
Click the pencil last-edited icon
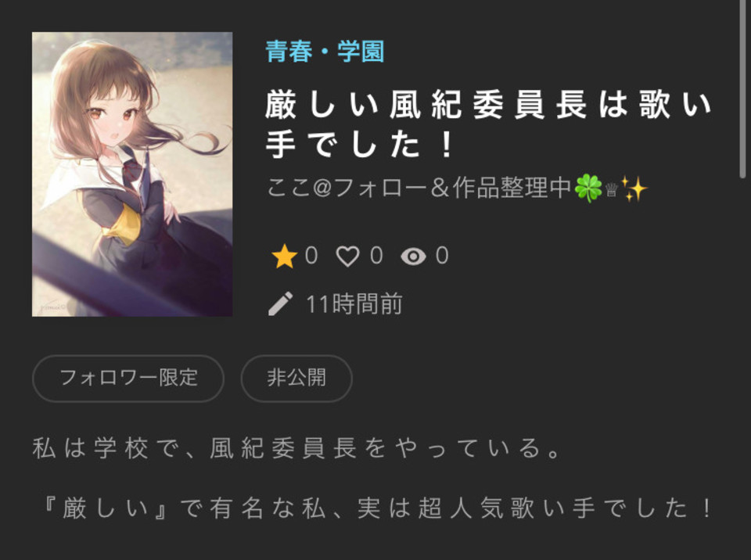coord(281,303)
